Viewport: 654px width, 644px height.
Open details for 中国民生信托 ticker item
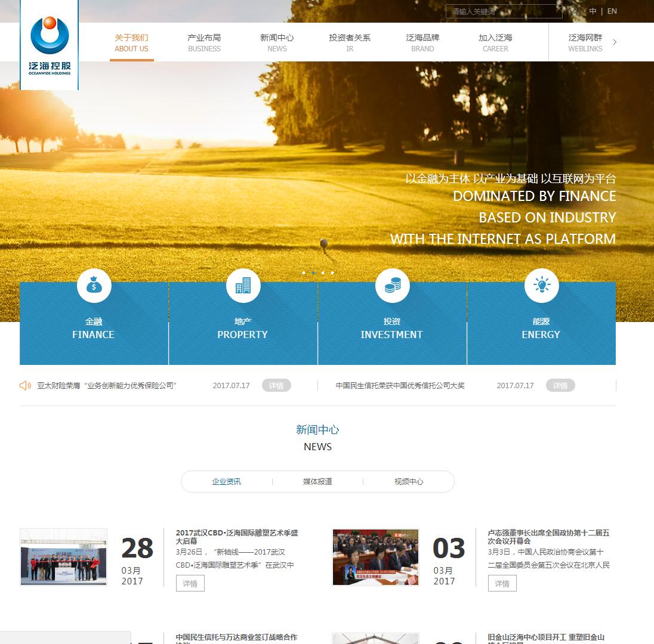coord(560,386)
